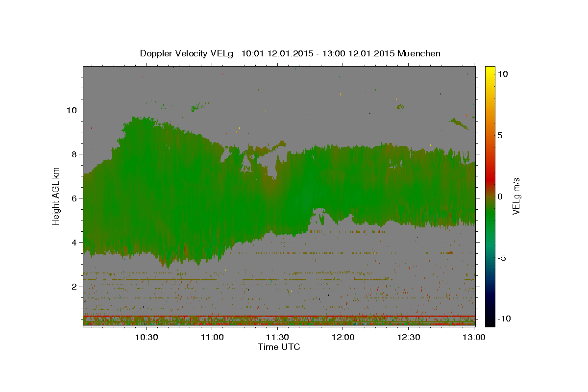This screenshot has height=392, width=588.
Task: Click the VELg m/s colorbar title
Action: [x=516, y=196]
